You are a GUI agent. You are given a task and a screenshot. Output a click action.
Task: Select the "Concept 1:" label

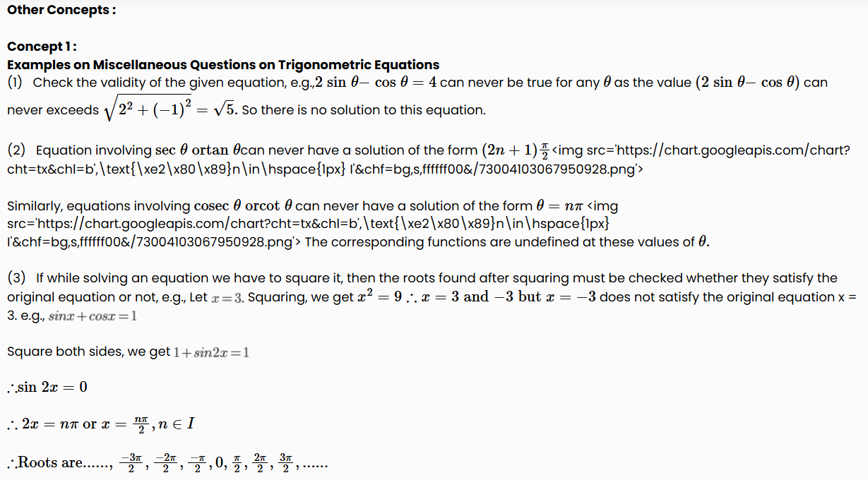[42, 47]
